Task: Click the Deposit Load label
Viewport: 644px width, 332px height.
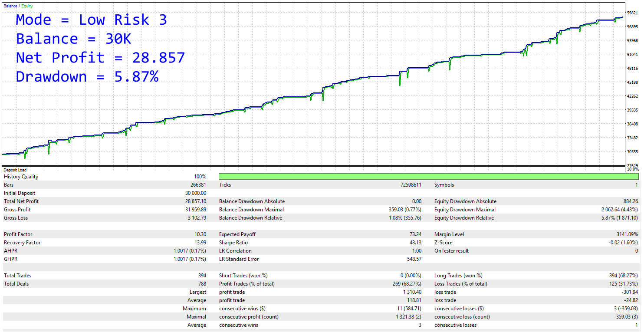Action: [15, 170]
